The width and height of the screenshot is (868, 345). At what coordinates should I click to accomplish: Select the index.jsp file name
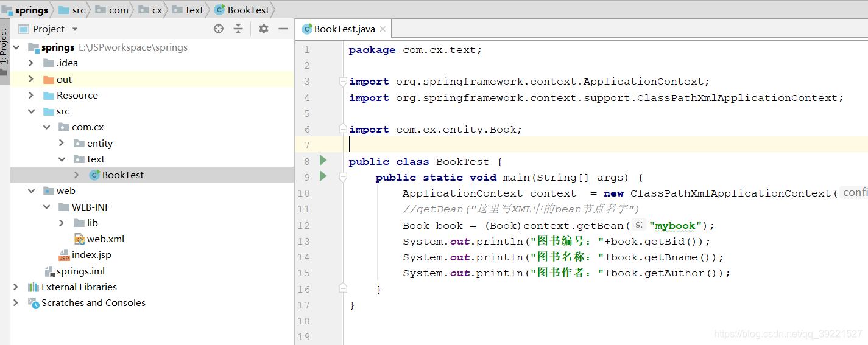click(x=91, y=255)
